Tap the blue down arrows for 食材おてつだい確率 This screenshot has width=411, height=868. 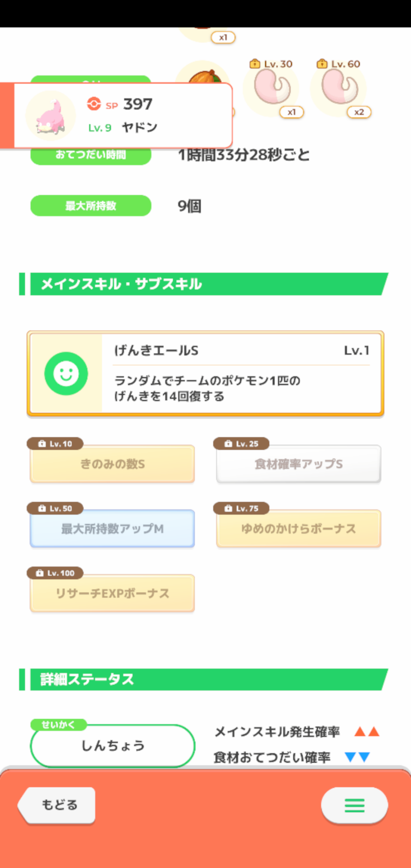[x=357, y=757]
